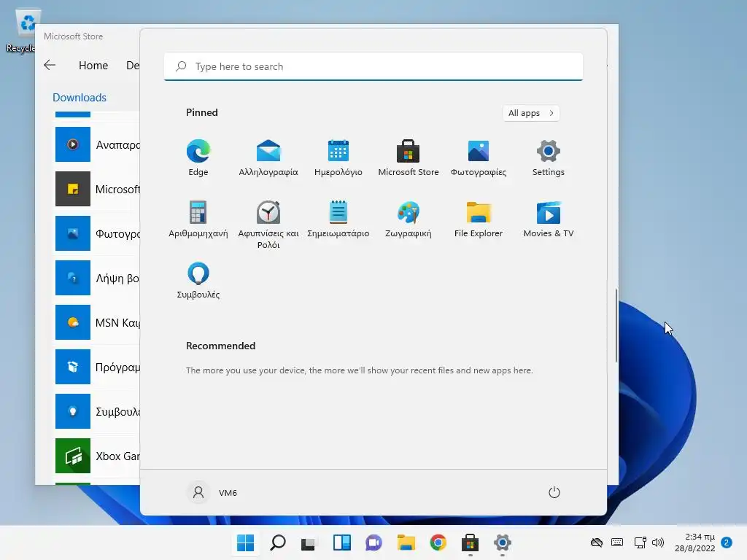Select the Συμβουλ... item in Store list
Image resolution: width=747 pixels, height=560 pixels.
[x=98, y=411]
